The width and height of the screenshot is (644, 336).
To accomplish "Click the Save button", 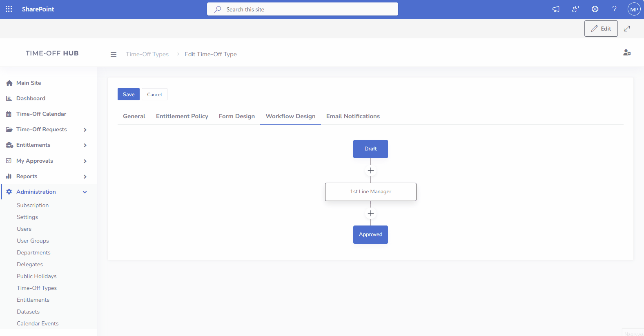I will pos(129,94).
